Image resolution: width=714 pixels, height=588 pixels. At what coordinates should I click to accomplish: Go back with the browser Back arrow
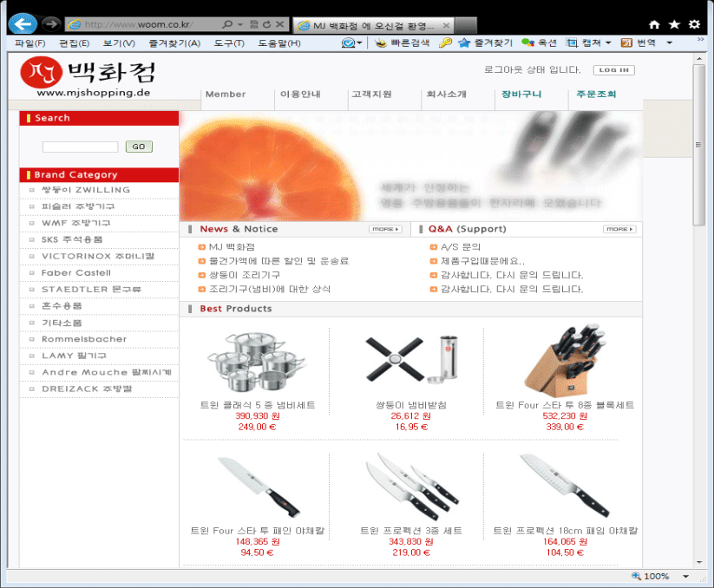(x=23, y=23)
